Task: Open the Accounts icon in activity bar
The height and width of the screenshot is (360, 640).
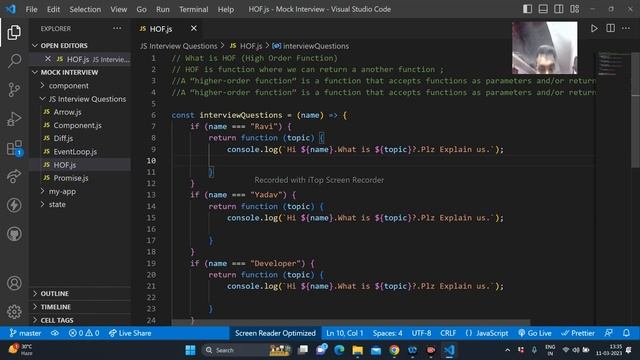Action: point(14,283)
